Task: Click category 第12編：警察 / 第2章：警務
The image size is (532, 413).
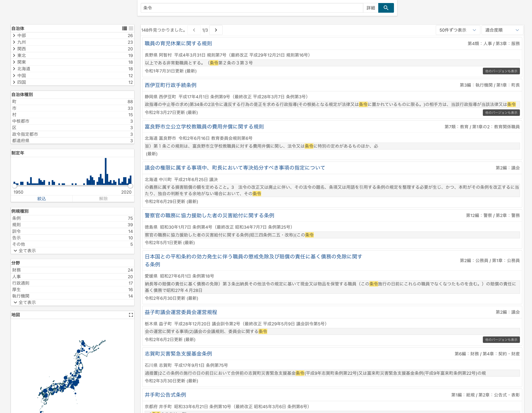Action: 493,216
